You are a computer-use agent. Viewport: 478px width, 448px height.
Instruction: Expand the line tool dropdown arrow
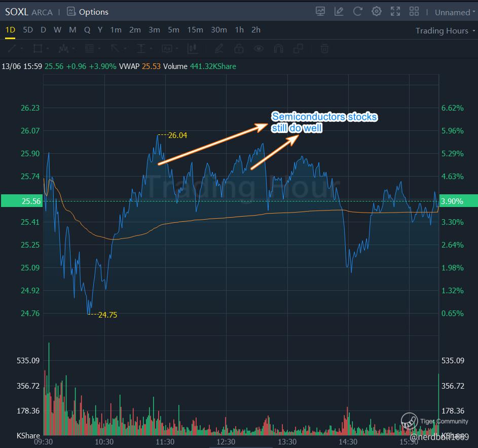pyautogui.click(x=21, y=49)
